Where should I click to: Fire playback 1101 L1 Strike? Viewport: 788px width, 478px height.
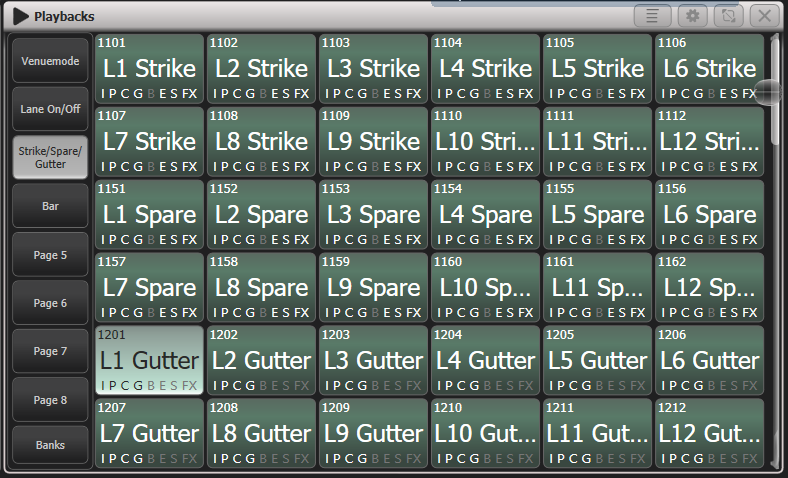149,69
